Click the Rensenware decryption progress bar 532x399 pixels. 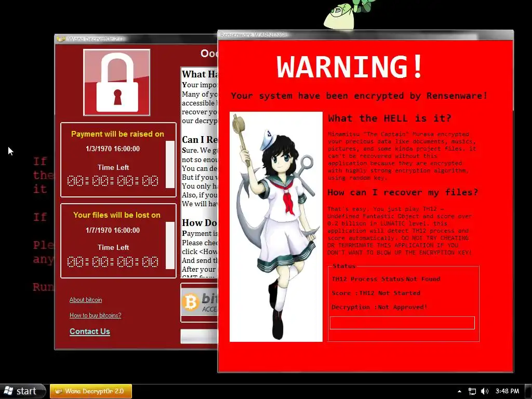click(x=402, y=323)
